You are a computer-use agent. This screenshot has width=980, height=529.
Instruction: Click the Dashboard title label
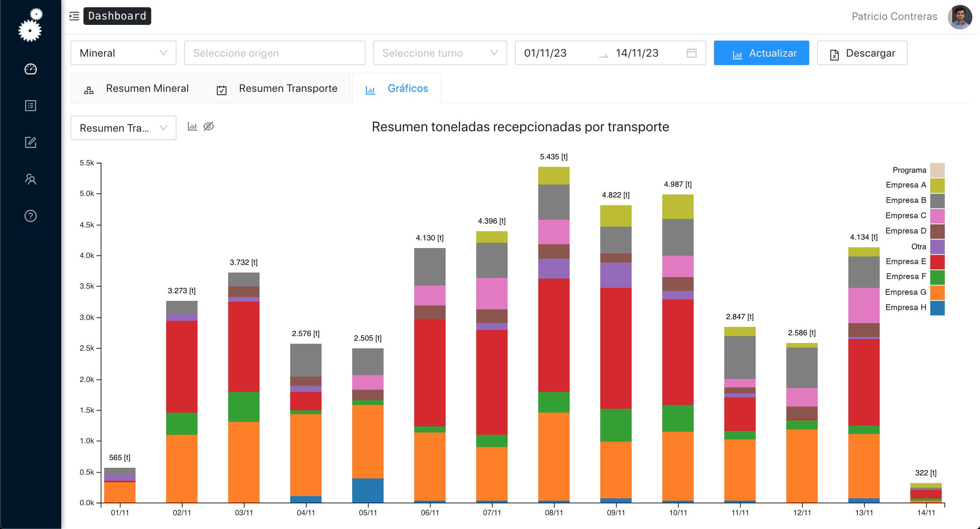tap(117, 16)
